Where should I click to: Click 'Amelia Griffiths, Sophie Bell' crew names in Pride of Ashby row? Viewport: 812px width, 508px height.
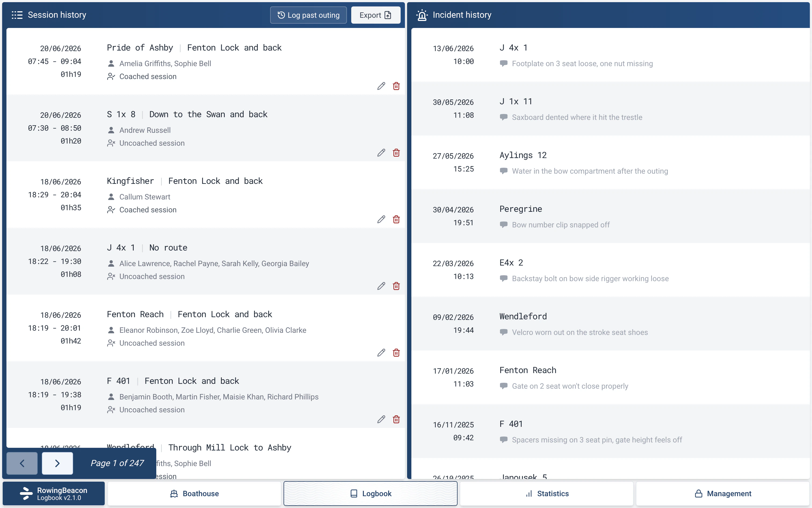[x=165, y=63]
